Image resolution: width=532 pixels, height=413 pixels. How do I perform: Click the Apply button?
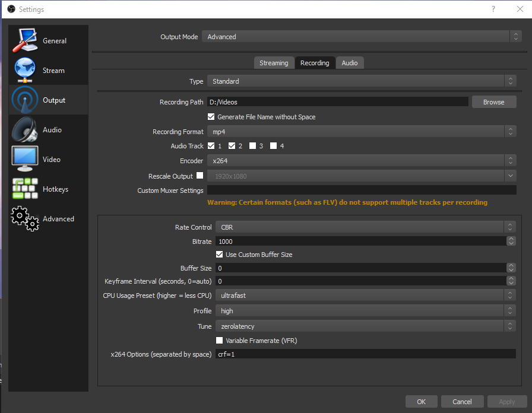coord(507,402)
